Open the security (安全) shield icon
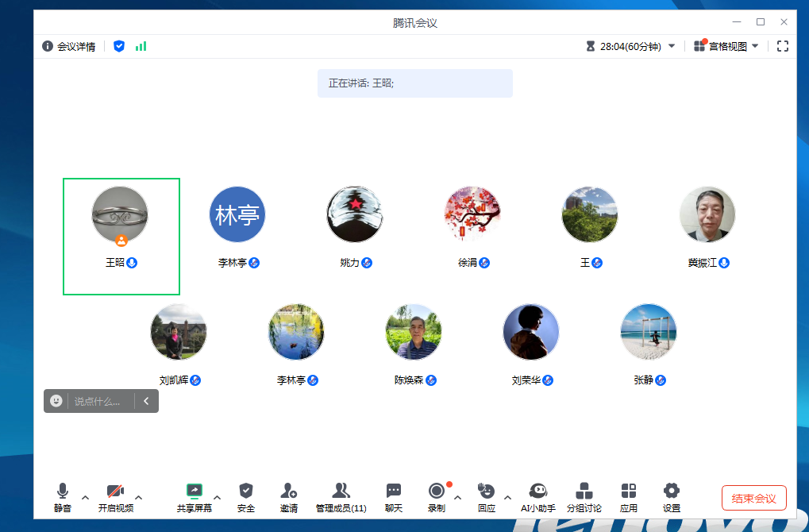Viewport: 809px width, 532px height. (x=246, y=491)
